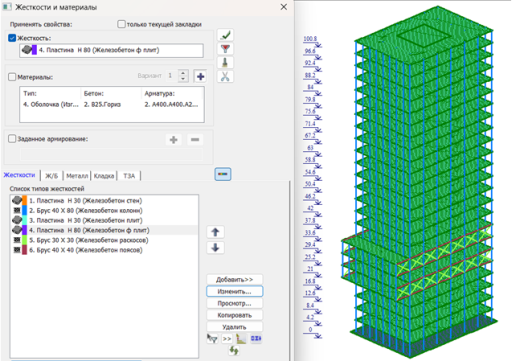This screenshot has width=528, height=361.
Task: Click concrete cell 2. B25.Гориз
Action: (102, 104)
